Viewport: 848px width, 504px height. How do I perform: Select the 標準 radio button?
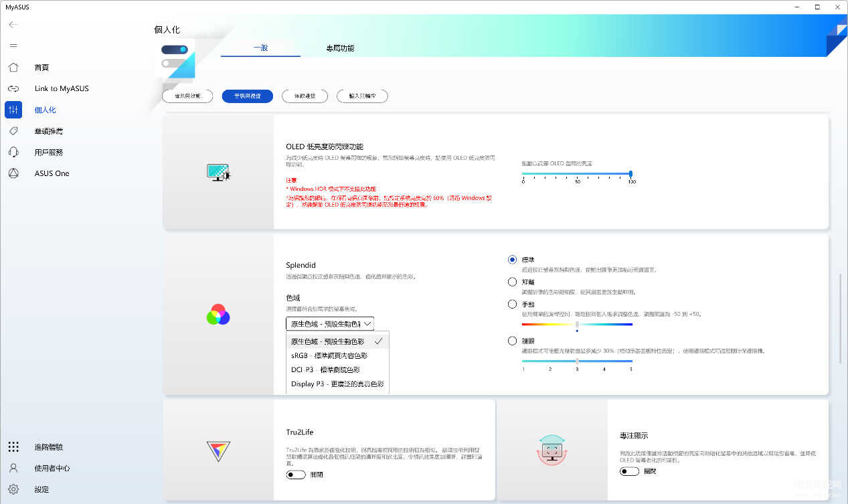[x=513, y=260]
